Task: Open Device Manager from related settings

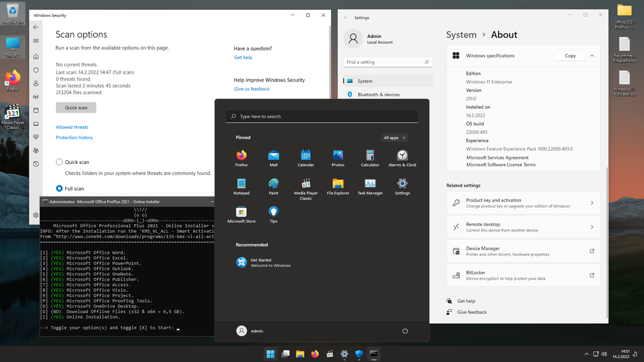Action: 523,251
